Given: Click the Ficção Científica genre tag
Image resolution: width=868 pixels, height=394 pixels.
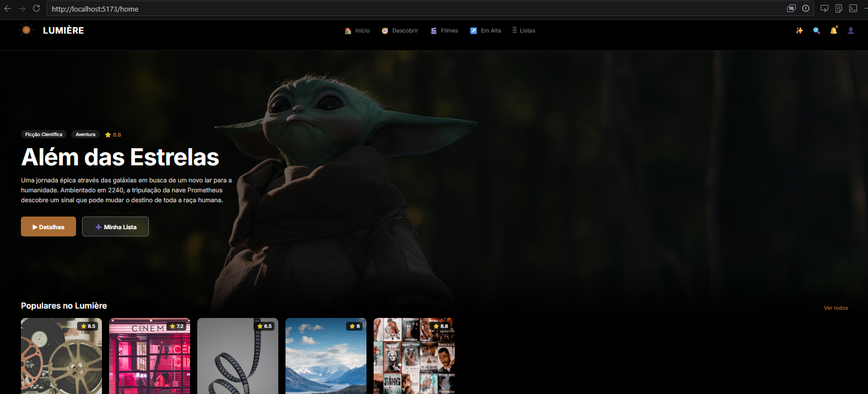Looking at the screenshot, I should (44, 134).
